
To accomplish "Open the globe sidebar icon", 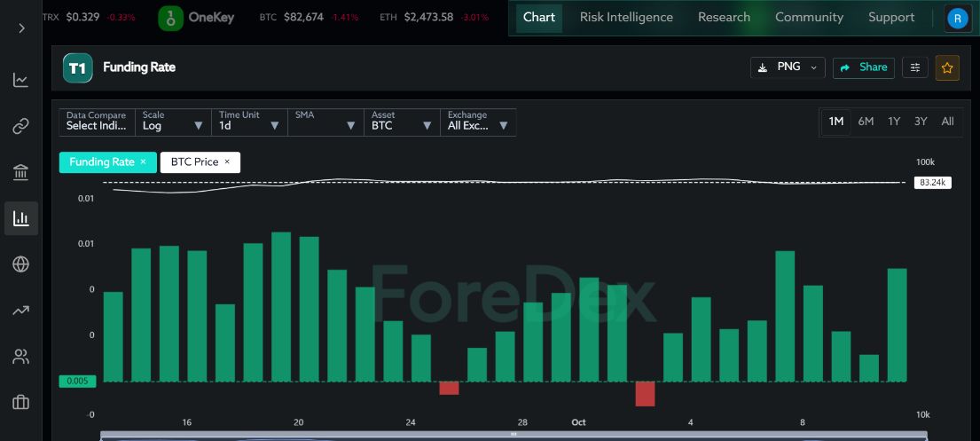I will click(x=20, y=264).
